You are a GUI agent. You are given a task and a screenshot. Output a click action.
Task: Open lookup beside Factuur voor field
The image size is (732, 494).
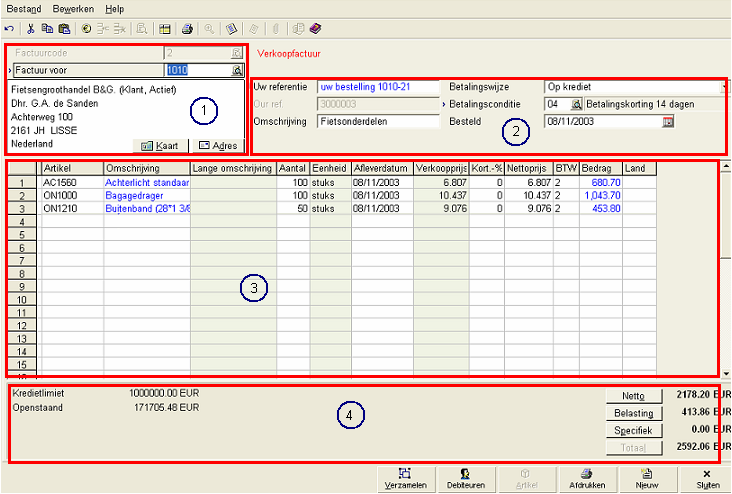point(237,71)
